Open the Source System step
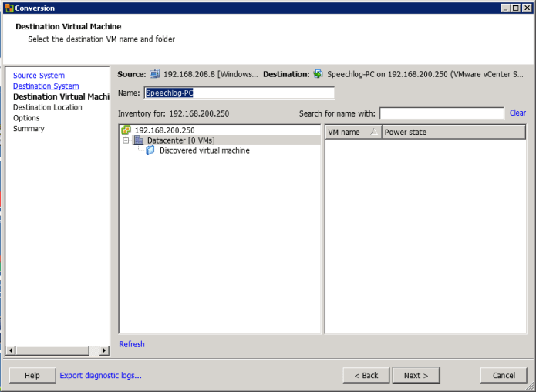Viewport: 536px width, 392px height. 39,76
